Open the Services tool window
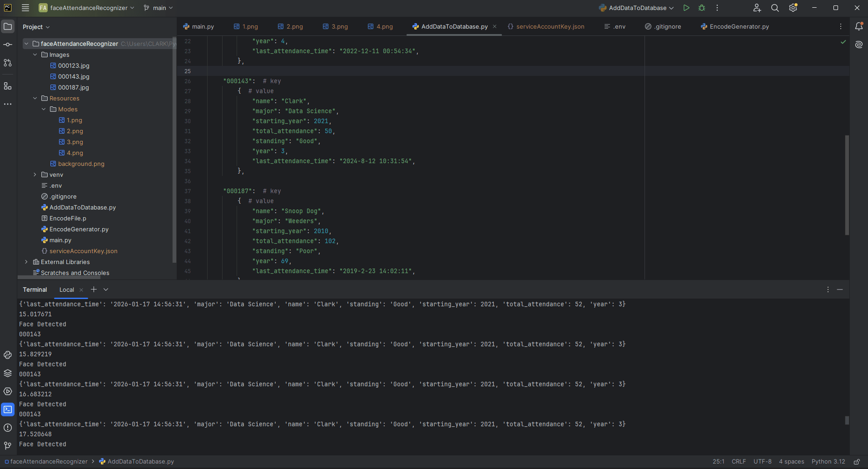Screen dimensions: 868x469 pyautogui.click(x=8, y=391)
